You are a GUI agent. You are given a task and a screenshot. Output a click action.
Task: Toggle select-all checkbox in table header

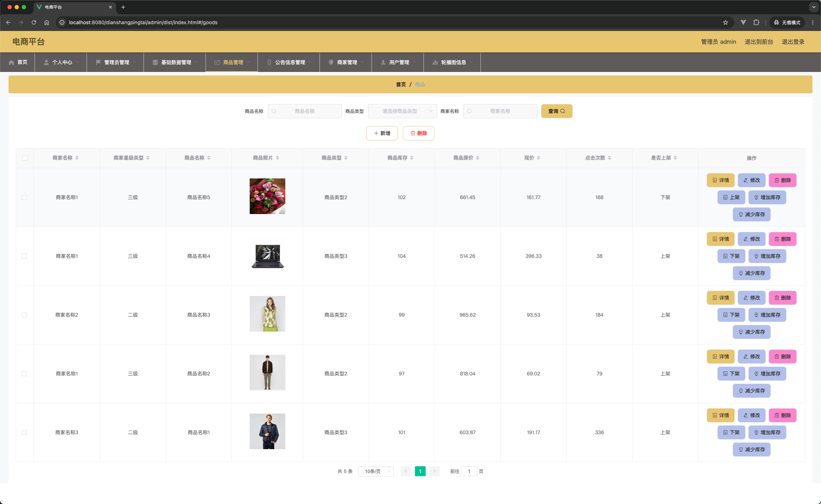(25, 158)
